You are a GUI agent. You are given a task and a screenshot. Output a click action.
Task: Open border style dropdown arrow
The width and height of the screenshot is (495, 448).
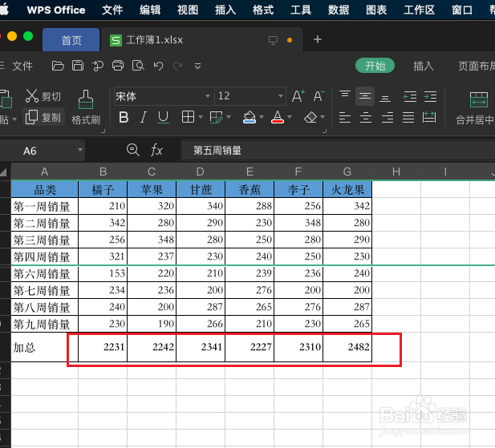[x=201, y=117]
